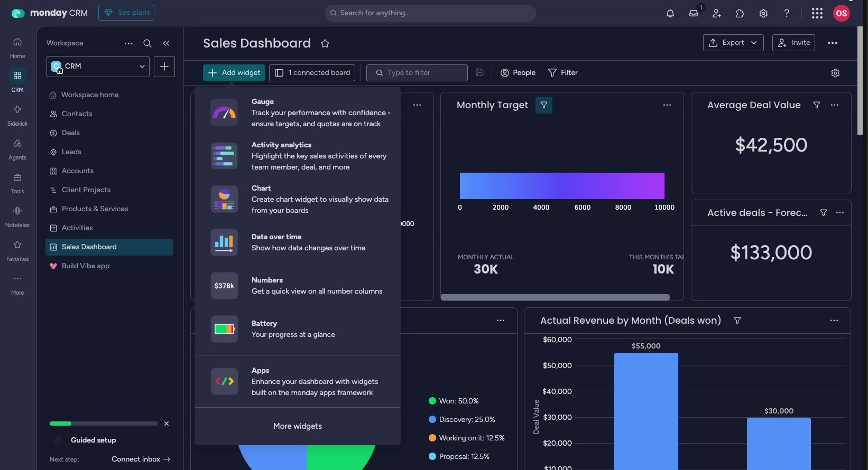Open Favorites in the left rail
This screenshot has height=470, width=868.
[17, 250]
